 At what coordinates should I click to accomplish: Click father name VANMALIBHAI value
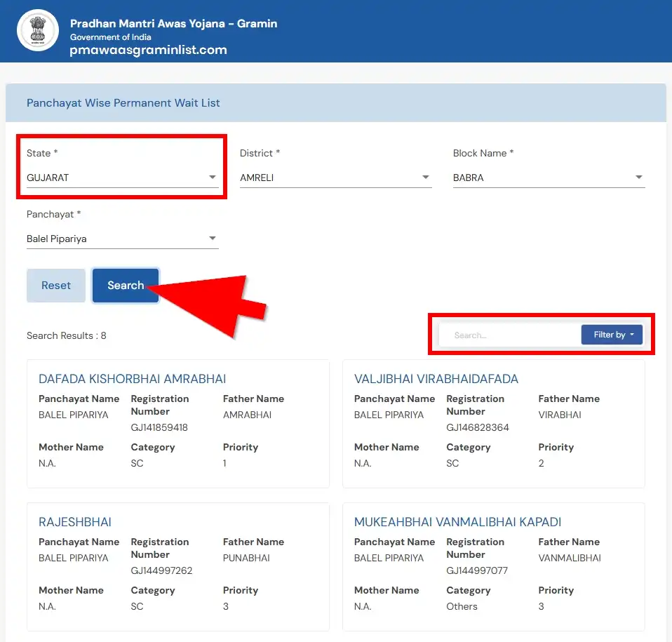(x=570, y=558)
